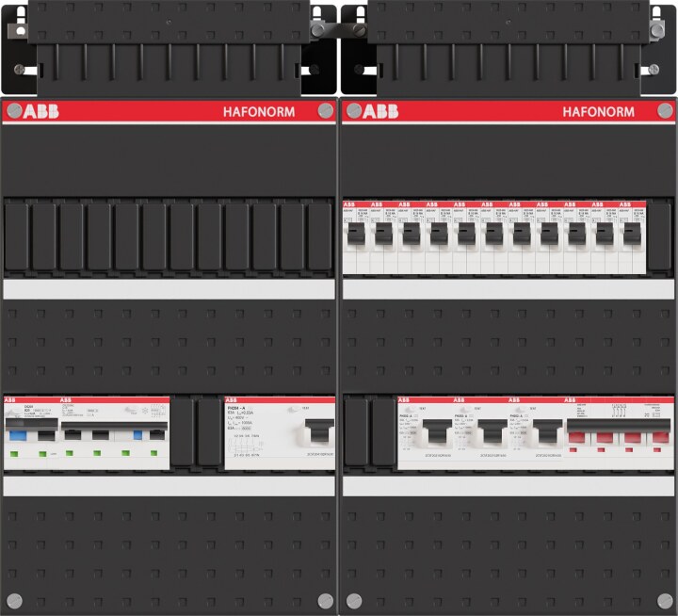Toggle the sixth circuit breaker in the upper right row

[x=494, y=234]
